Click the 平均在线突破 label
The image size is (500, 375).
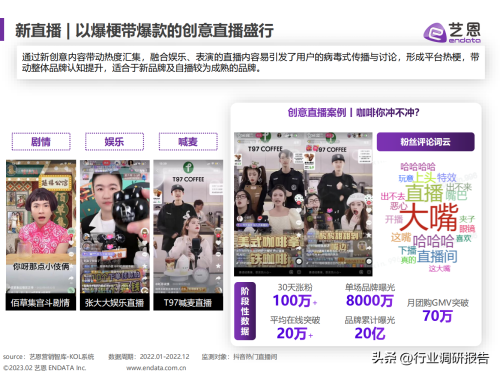click(x=295, y=320)
